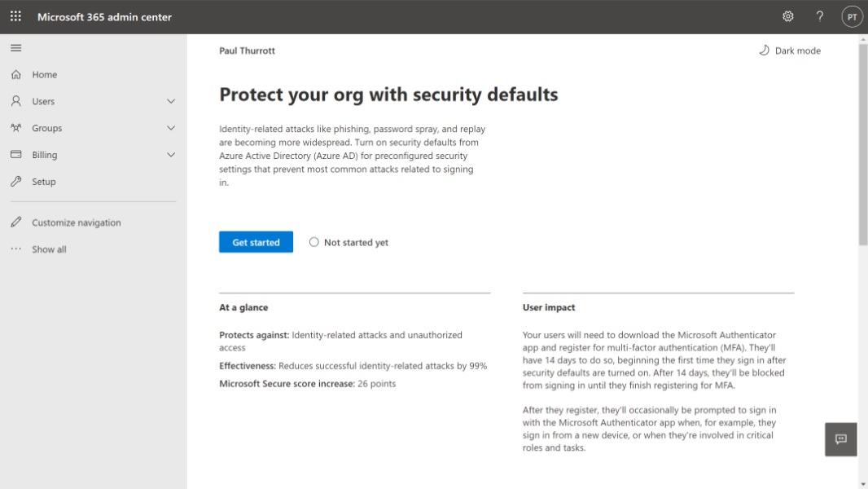
Task: Click the Home house icon
Action: (x=15, y=75)
